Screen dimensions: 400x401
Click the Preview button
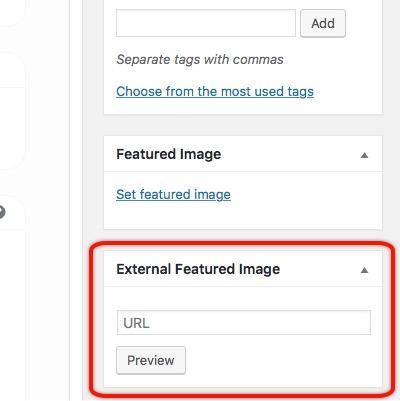(x=151, y=360)
